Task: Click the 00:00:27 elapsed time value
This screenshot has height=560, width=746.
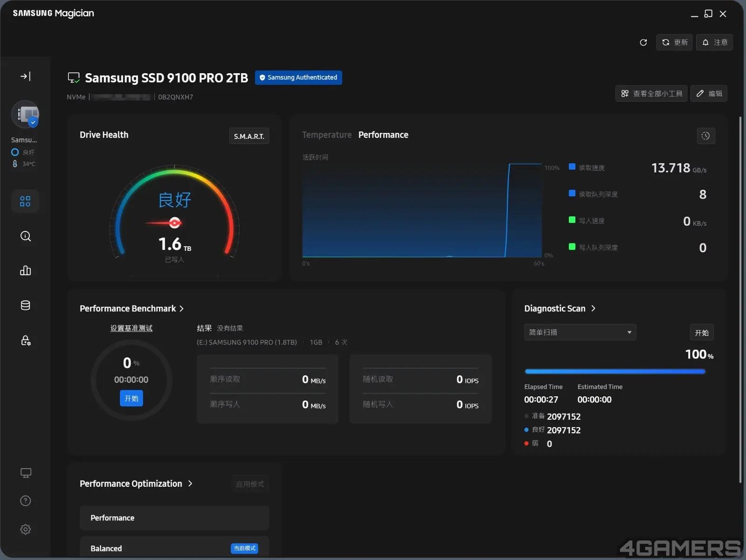Action: tap(541, 400)
